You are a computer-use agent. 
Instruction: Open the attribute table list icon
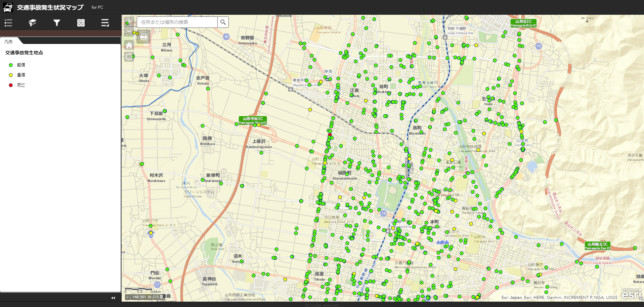(x=105, y=23)
